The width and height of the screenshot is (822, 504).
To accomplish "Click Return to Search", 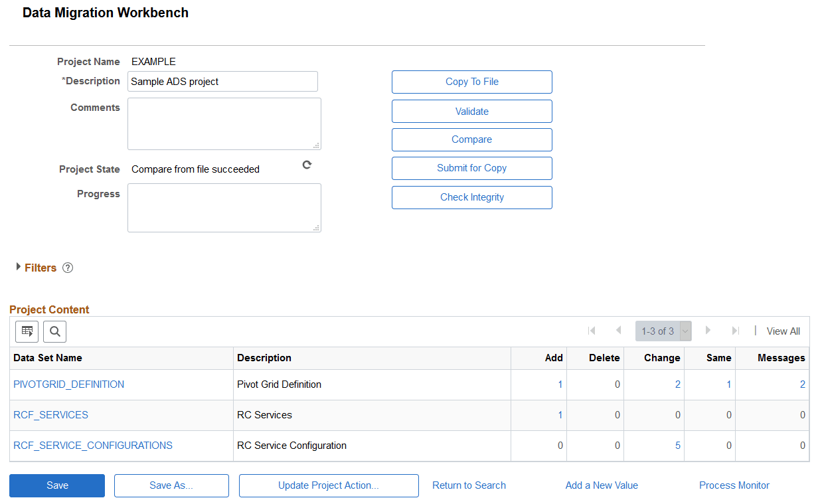I will point(469,485).
